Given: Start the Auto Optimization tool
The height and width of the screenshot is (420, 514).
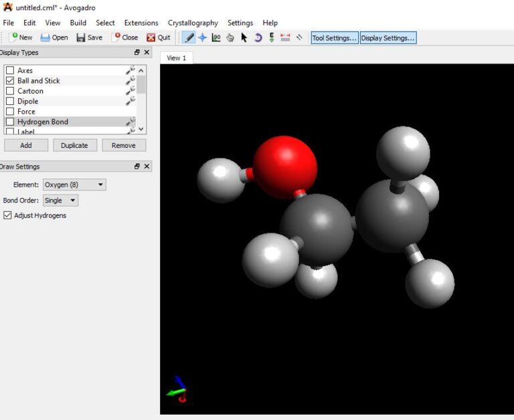Looking at the screenshot, I should click(x=272, y=38).
